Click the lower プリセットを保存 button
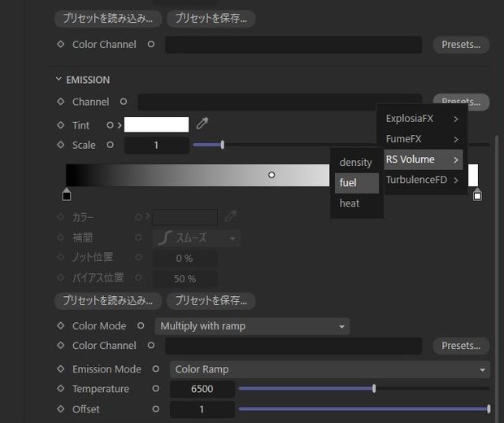The image size is (504, 423). click(211, 301)
